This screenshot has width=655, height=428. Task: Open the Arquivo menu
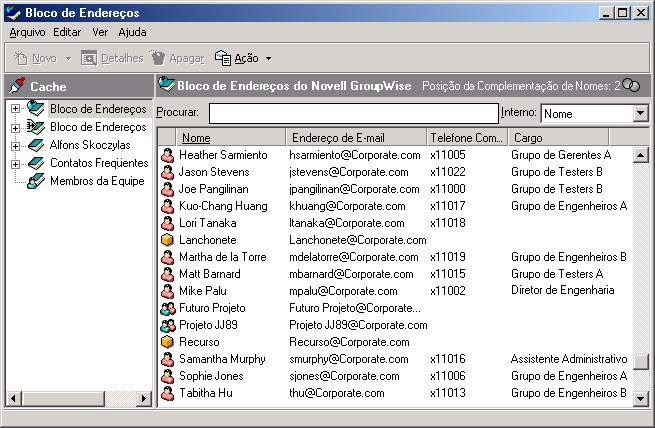(27, 32)
